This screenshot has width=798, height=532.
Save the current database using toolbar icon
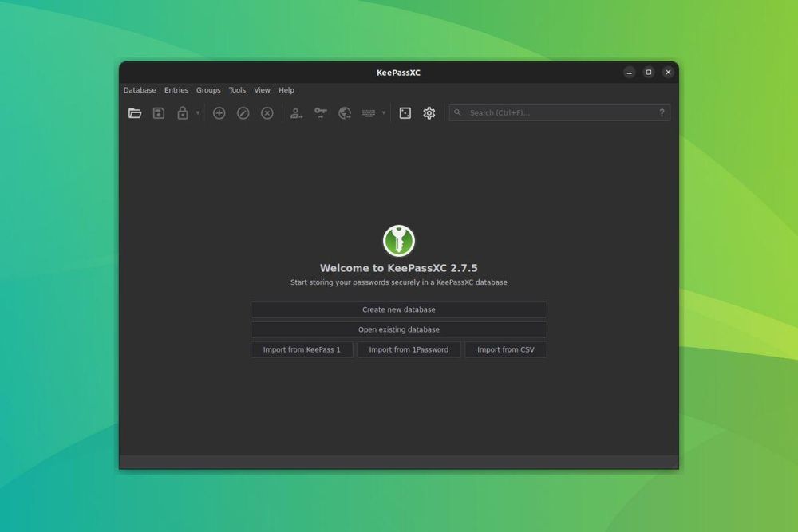[x=158, y=112]
